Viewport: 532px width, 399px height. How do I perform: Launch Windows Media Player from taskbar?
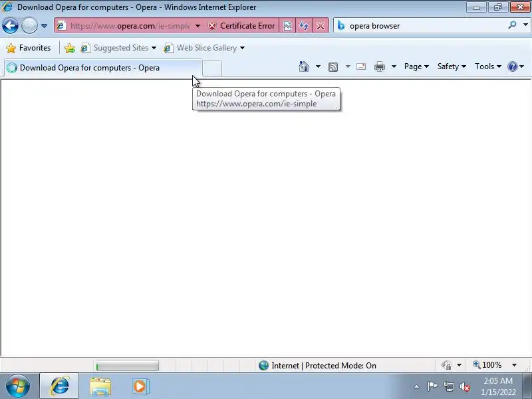(x=140, y=386)
